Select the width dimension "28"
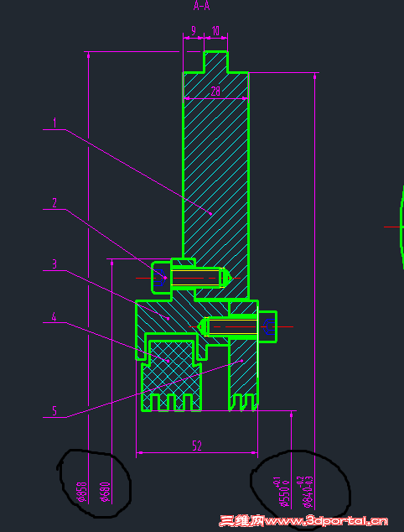Image resolution: width=404 pixels, height=532 pixels. point(215,91)
